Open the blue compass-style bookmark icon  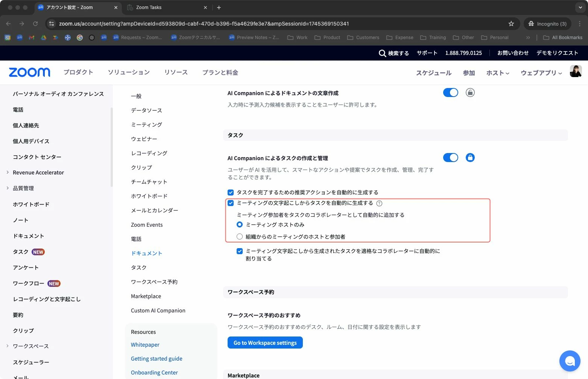click(x=68, y=38)
